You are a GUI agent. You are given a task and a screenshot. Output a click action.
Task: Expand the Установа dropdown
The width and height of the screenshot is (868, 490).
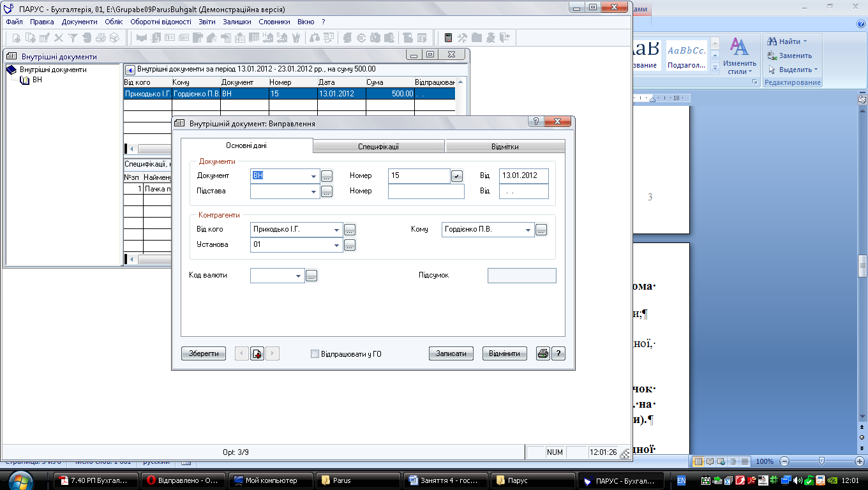[x=337, y=245]
